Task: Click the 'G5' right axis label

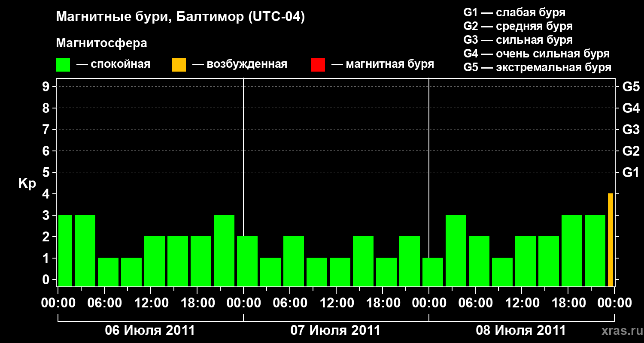Action: click(631, 87)
